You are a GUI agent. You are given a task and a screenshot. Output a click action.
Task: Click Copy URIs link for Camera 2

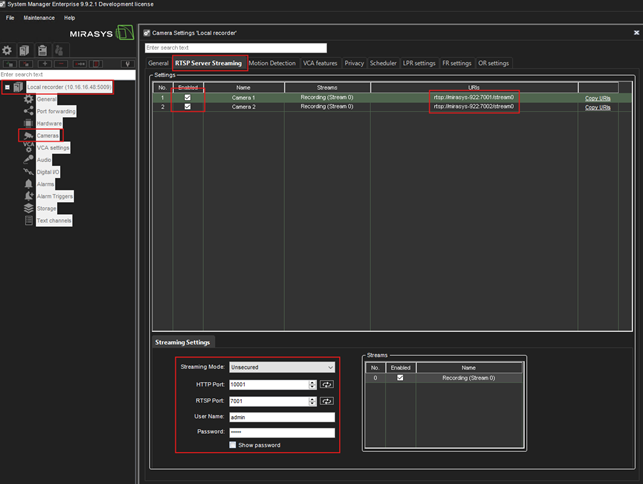(x=597, y=107)
